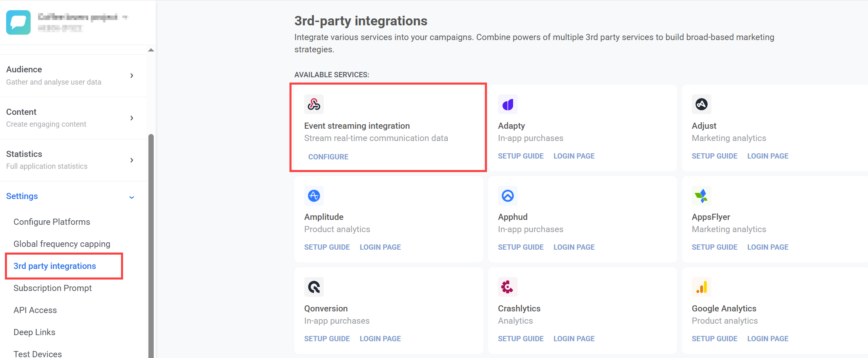Viewport: 868px width, 358px height.
Task: Open Apphud SETUP GUIDE link
Action: click(521, 247)
